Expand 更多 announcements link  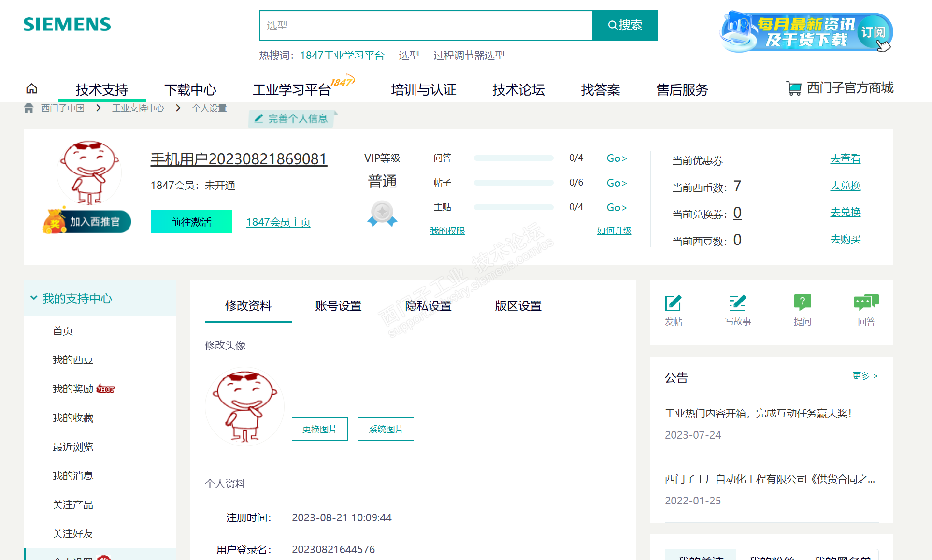[x=865, y=376]
